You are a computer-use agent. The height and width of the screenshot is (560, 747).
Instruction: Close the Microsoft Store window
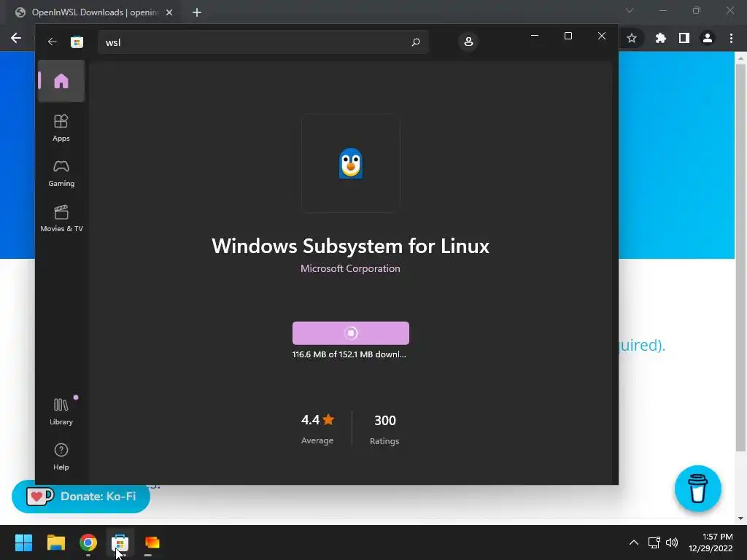point(602,36)
